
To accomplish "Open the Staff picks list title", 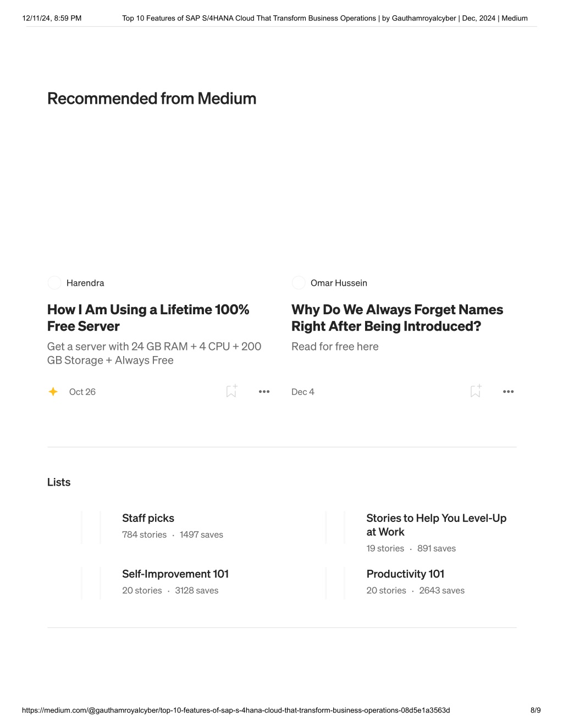I will (x=148, y=518).
